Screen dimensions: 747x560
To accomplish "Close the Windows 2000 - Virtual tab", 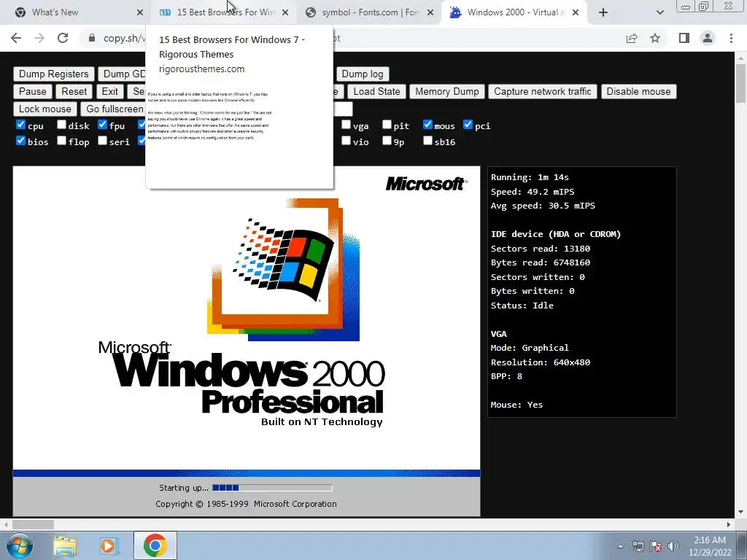I will click(x=576, y=12).
